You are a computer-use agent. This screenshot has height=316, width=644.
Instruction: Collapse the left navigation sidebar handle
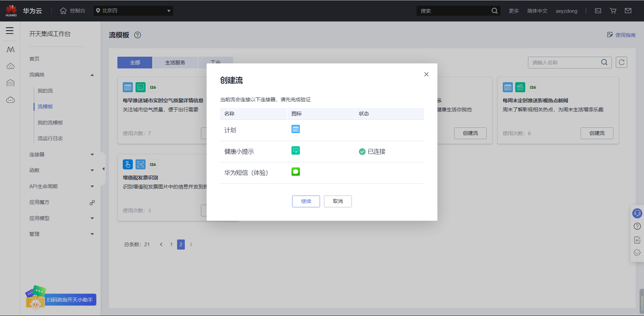point(103,169)
